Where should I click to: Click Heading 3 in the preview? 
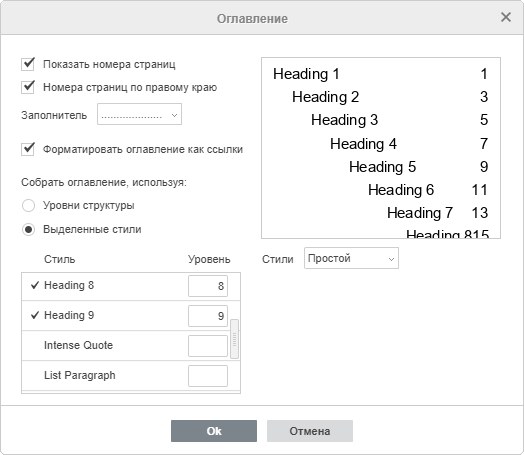point(345,120)
